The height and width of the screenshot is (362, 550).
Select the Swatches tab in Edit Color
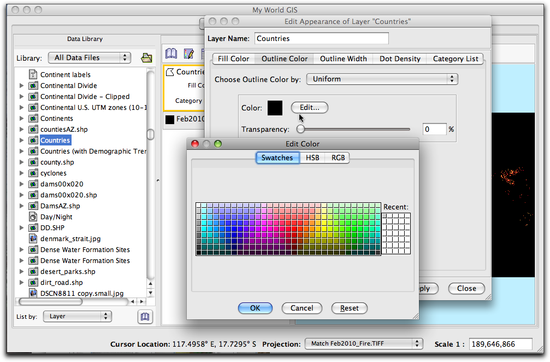277,158
